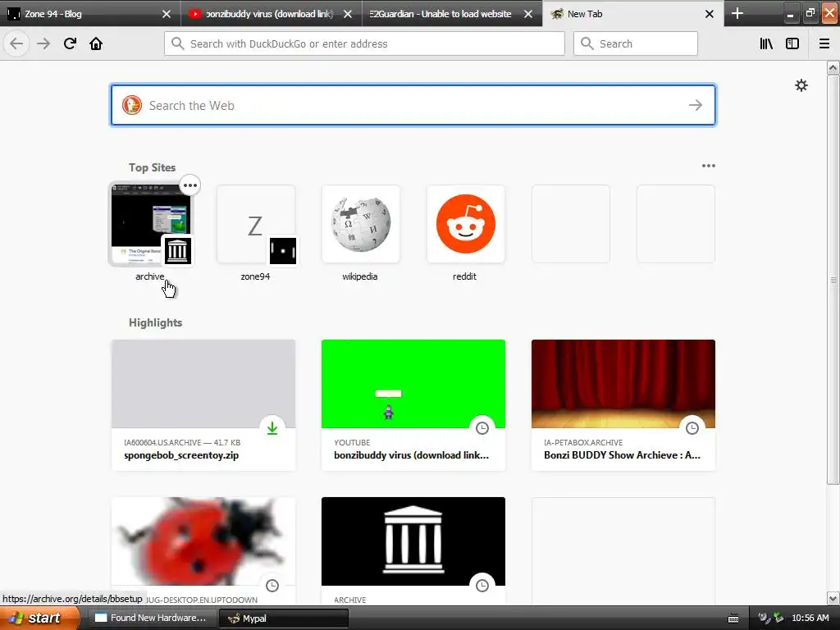Open Top Sites section options menu
The image size is (840, 630).
708,166
